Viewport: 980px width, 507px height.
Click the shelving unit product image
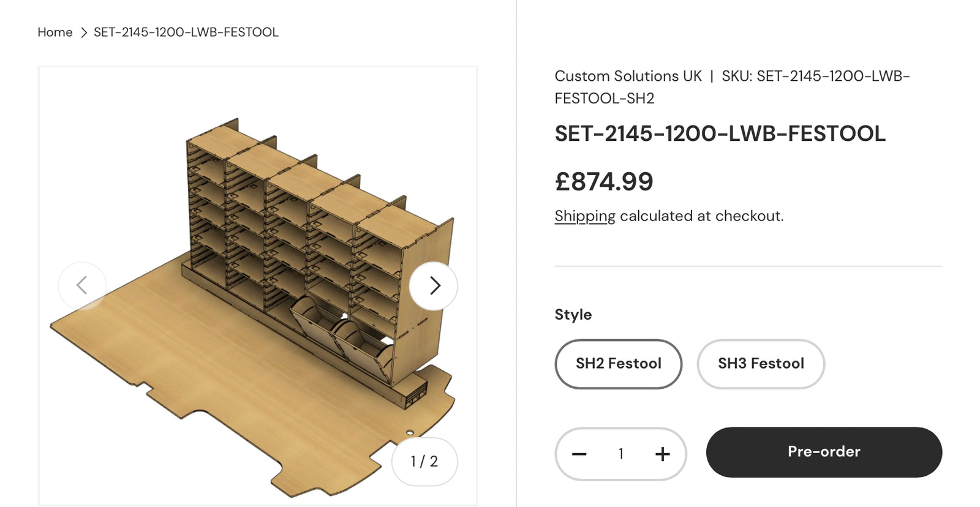tap(257, 257)
